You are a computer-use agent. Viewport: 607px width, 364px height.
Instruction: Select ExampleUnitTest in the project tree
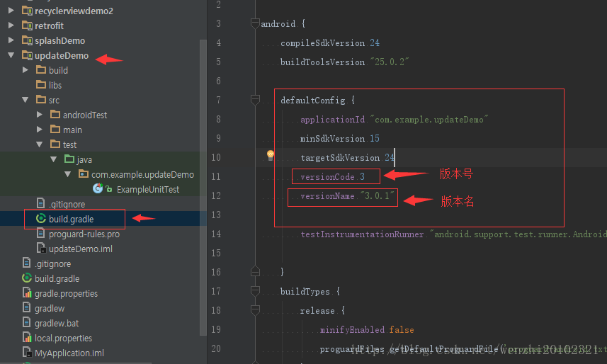pyautogui.click(x=148, y=189)
